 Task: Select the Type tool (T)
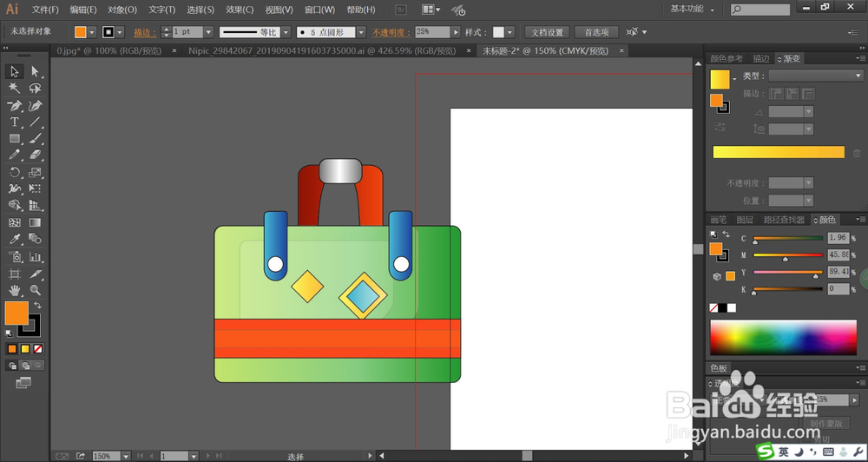coord(15,122)
